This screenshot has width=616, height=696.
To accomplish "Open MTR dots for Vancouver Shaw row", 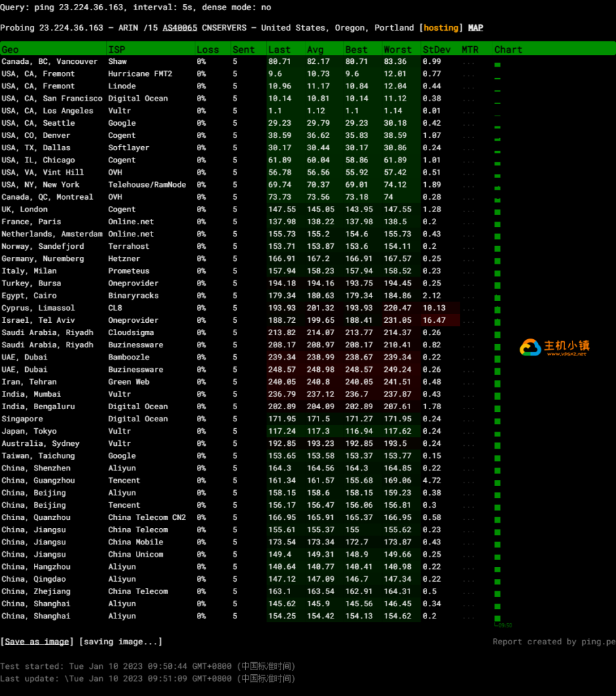I will click(x=469, y=62).
